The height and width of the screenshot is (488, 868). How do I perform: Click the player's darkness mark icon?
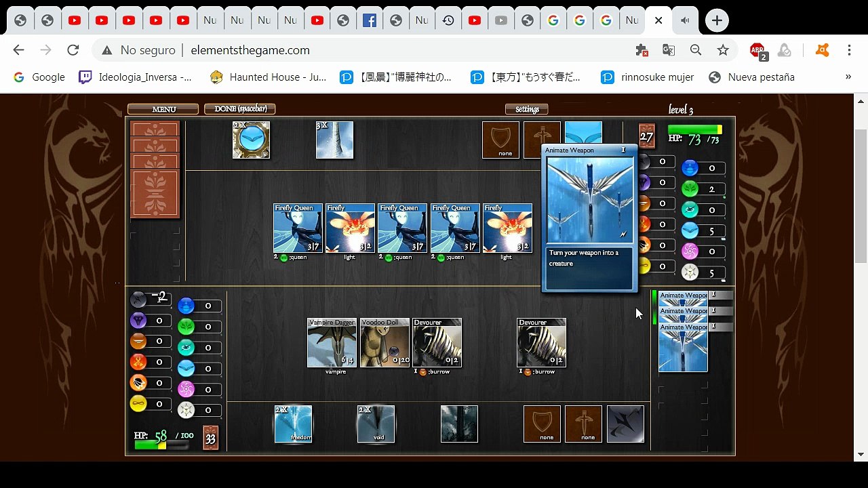click(625, 424)
